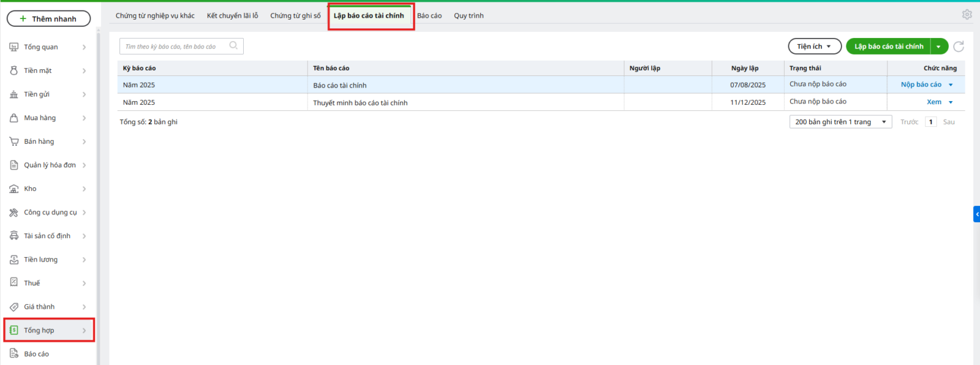The image size is (980, 365).
Task: Expand options arrow beside Nộp báo cáo
Action: pos(951,85)
